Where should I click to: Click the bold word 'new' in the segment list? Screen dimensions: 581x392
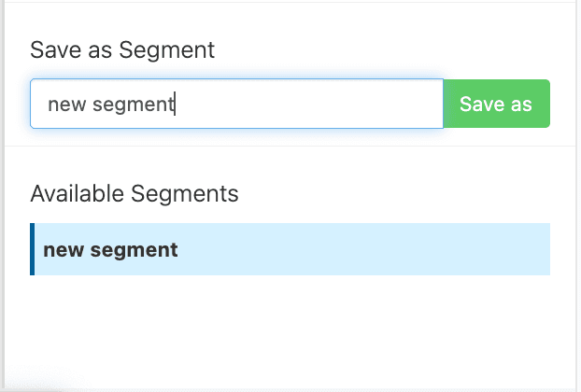click(x=61, y=250)
